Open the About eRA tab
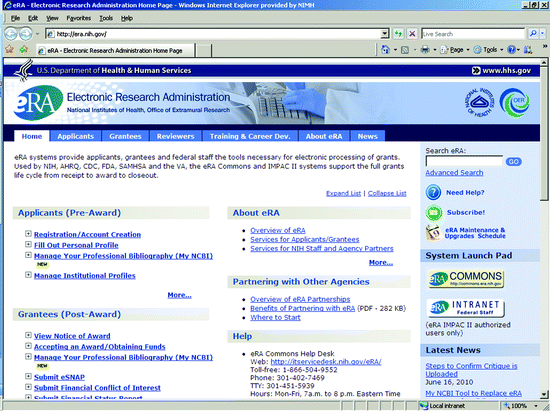 point(324,136)
